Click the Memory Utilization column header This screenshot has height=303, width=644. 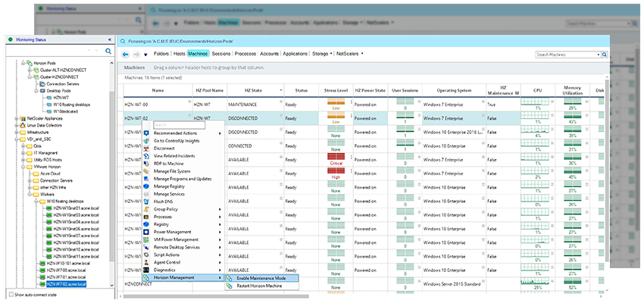coord(573,90)
